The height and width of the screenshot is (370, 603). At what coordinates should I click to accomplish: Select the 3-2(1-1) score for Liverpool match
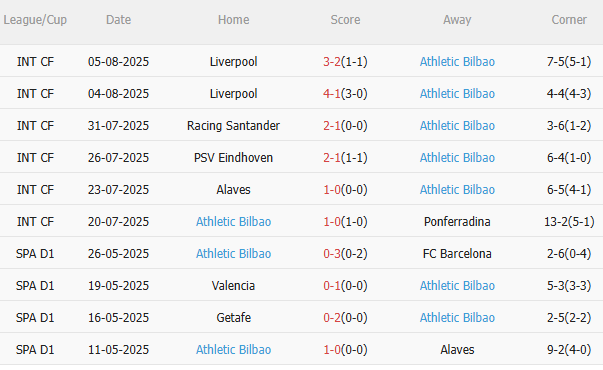click(345, 62)
